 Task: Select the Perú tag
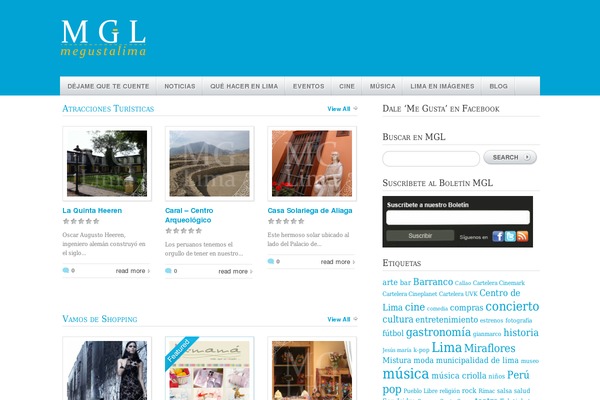pos(518,375)
